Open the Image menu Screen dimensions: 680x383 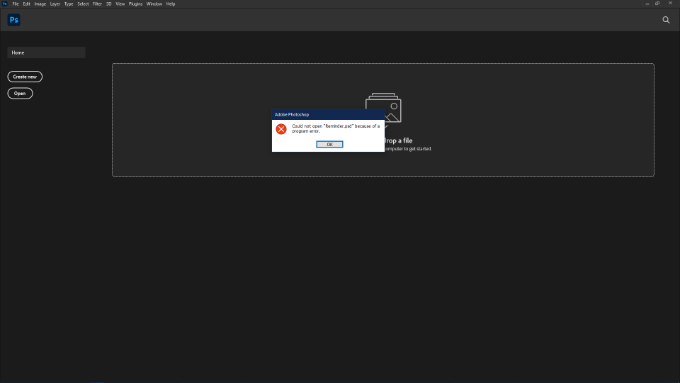coord(40,4)
